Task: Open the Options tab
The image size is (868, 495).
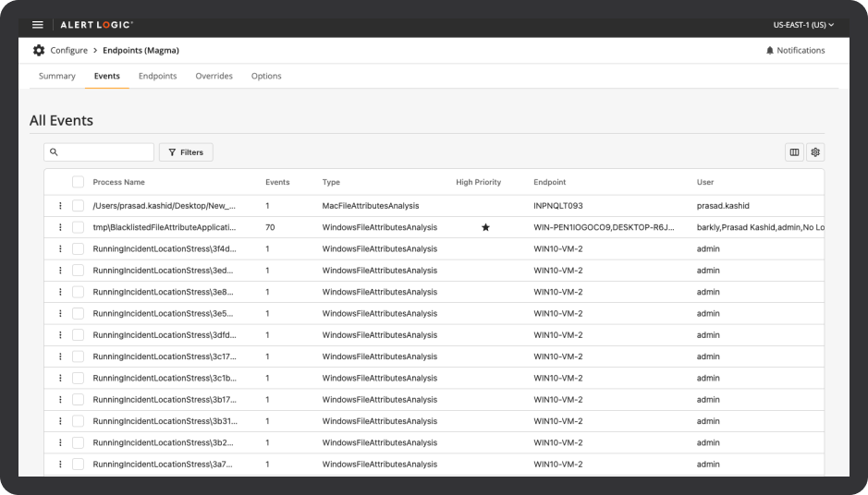Action: point(266,76)
